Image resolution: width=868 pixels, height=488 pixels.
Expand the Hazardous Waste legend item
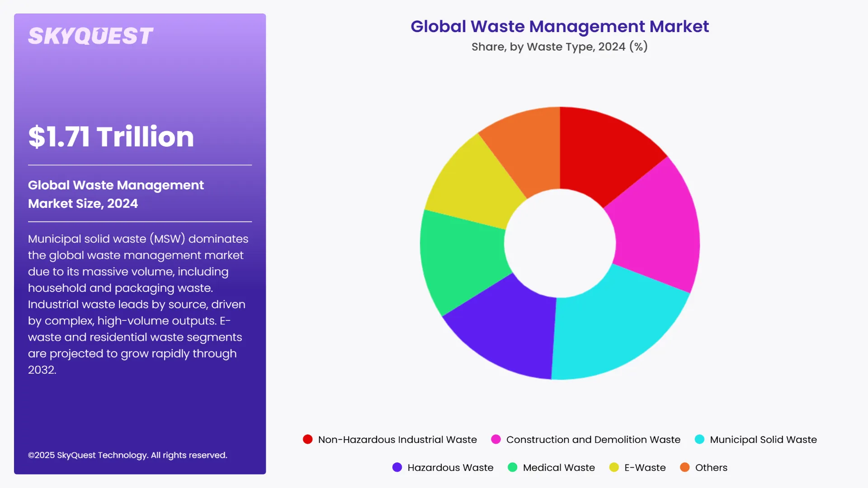pyautogui.click(x=450, y=467)
